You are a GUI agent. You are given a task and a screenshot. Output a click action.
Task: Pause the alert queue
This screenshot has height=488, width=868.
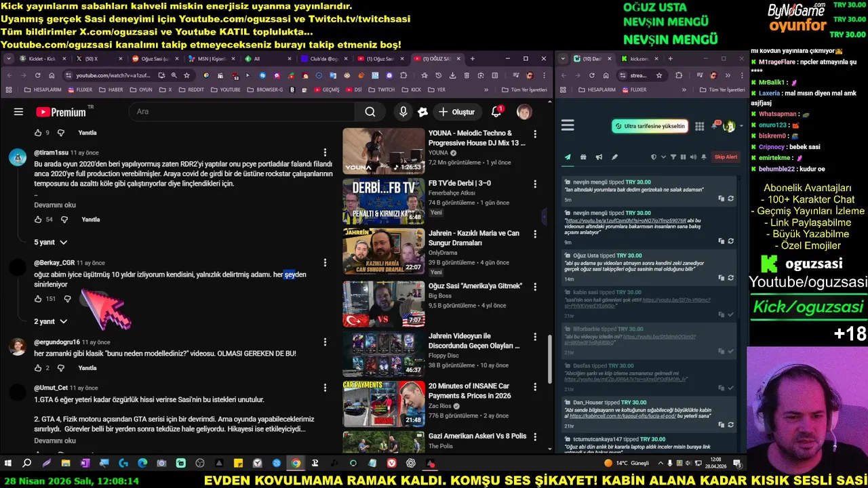pyautogui.click(x=683, y=157)
